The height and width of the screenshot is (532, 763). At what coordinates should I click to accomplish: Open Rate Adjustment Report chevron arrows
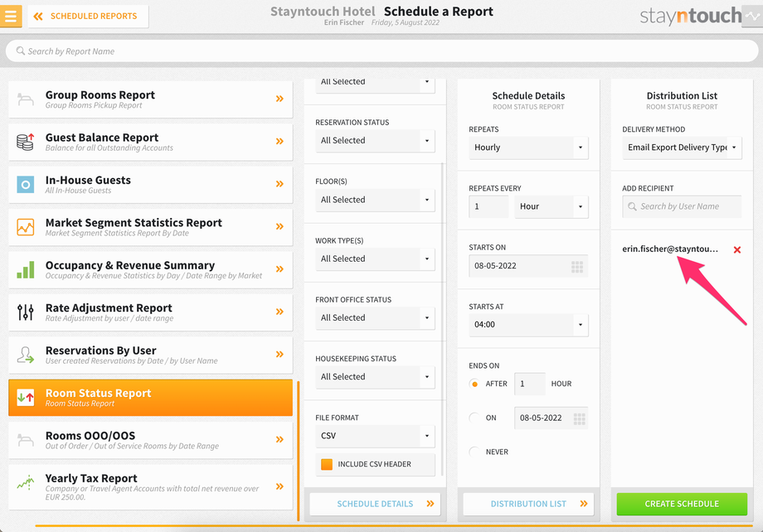point(279,312)
